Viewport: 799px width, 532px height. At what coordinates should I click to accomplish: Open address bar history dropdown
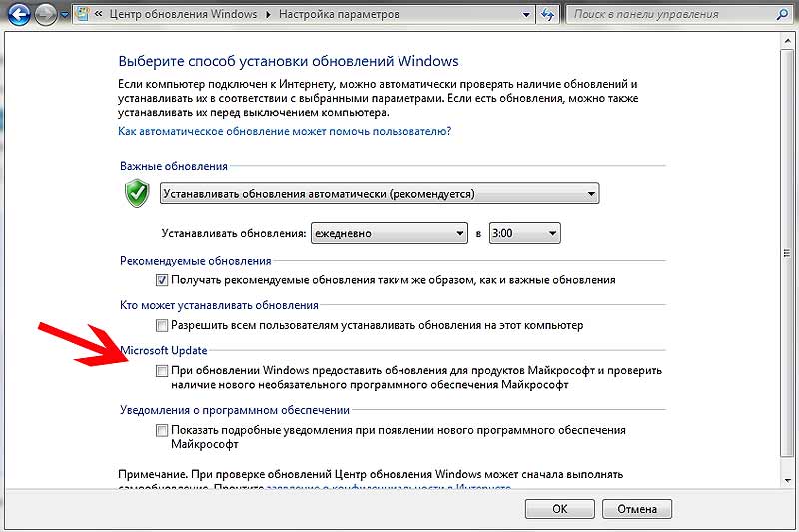pyautogui.click(x=527, y=15)
